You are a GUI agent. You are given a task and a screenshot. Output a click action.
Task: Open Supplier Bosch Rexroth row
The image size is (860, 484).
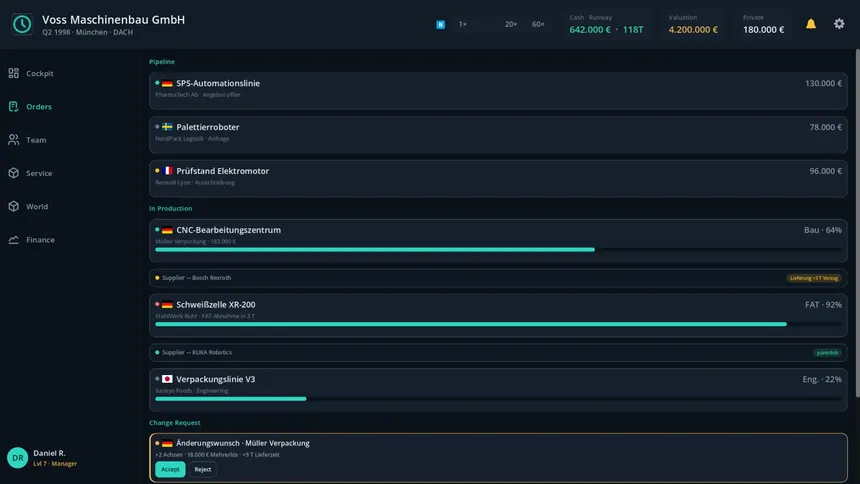click(498, 278)
